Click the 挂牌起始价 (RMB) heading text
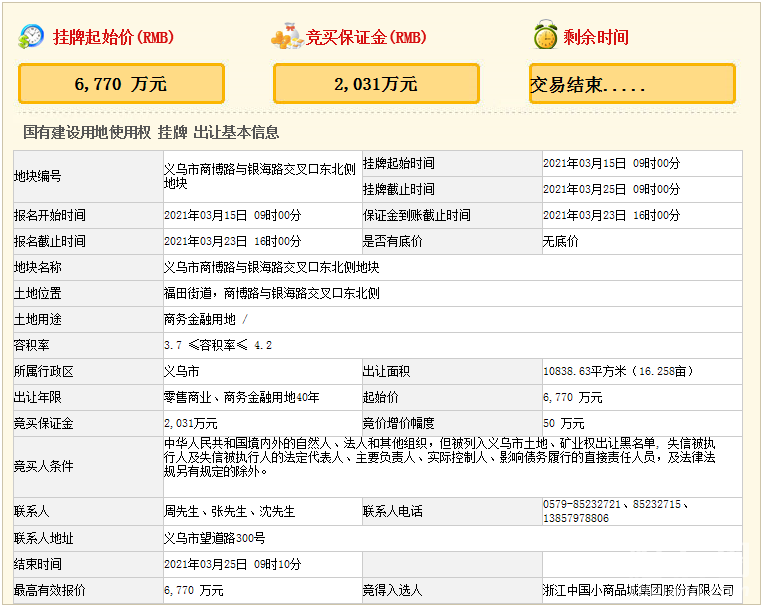This screenshot has width=765, height=607. point(112,38)
